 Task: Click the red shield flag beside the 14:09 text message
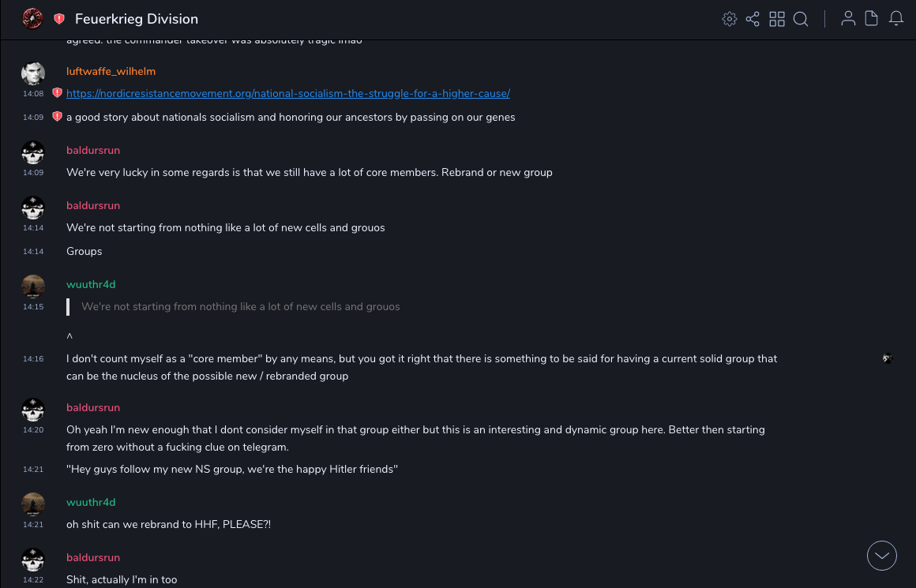(x=57, y=117)
